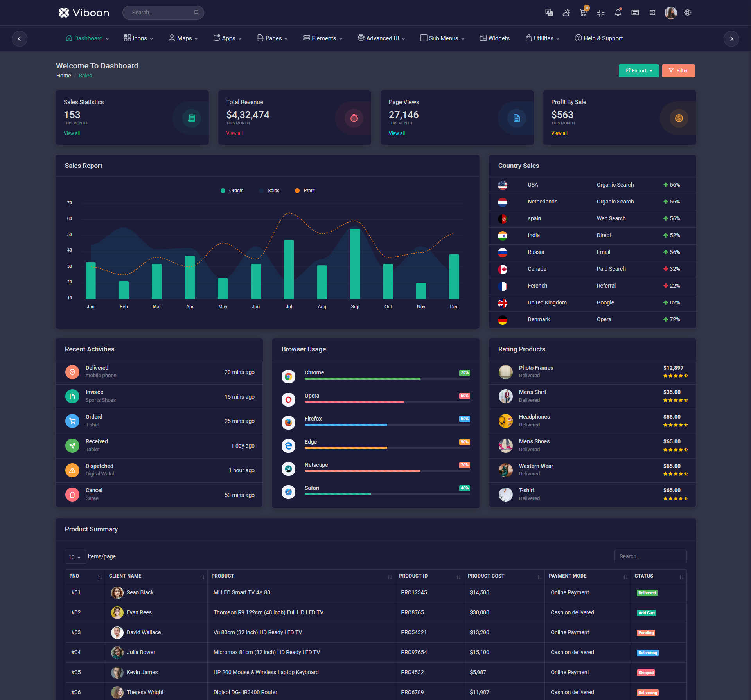Click the settings gear icon
Screen dimensions: 751x700
(688, 13)
